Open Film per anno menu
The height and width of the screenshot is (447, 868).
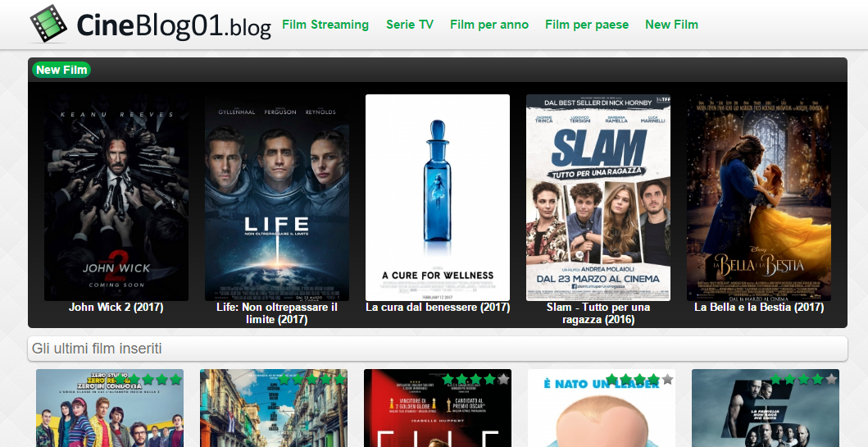click(x=489, y=25)
